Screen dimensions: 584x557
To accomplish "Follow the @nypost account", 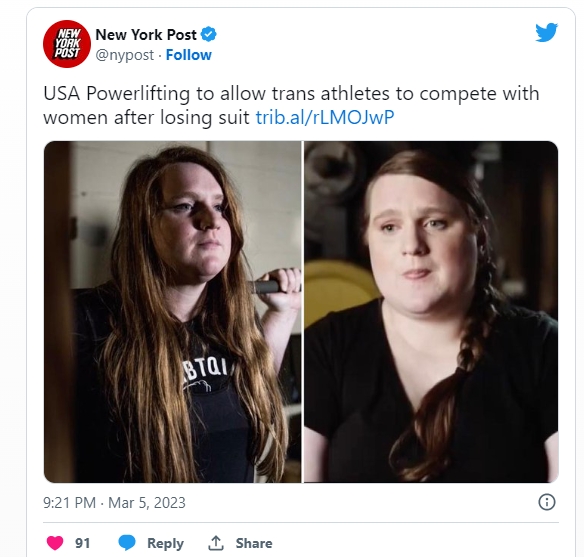I will pyautogui.click(x=188, y=55).
